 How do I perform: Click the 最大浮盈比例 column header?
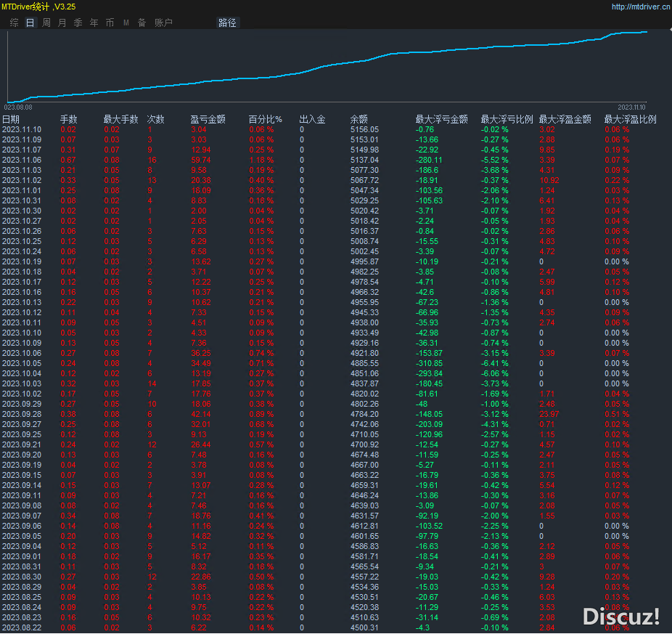(630, 119)
